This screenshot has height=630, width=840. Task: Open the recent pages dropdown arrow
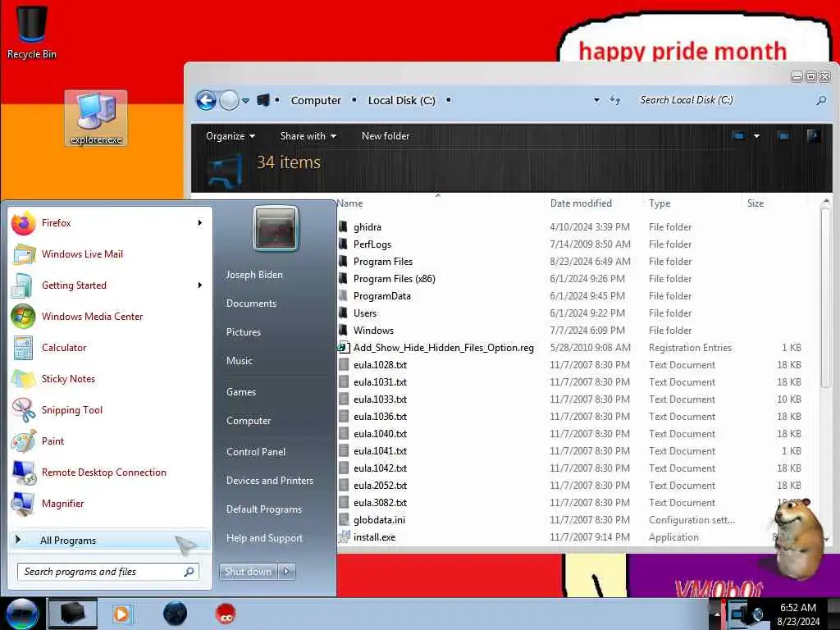click(x=245, y=100)
